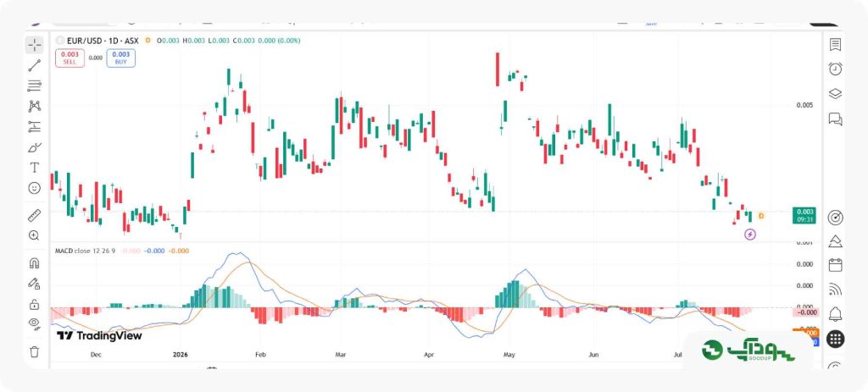This screenshot has height=392, width=868.
Task: Click the orange D marker beside last candle
Action: (x=761, y=216)
